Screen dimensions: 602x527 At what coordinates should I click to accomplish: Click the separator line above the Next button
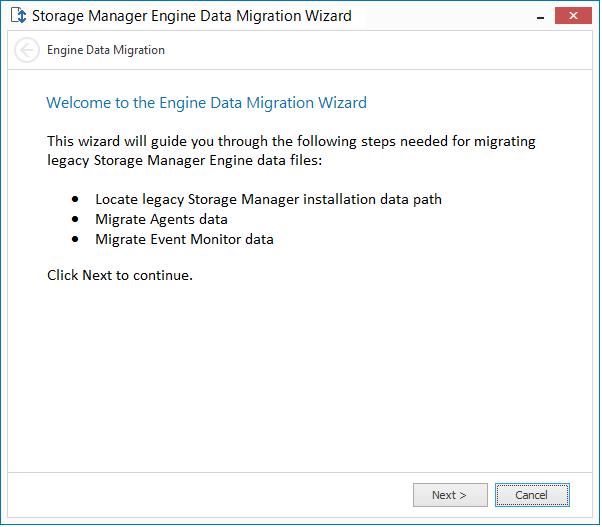click(x=300, y=470)
